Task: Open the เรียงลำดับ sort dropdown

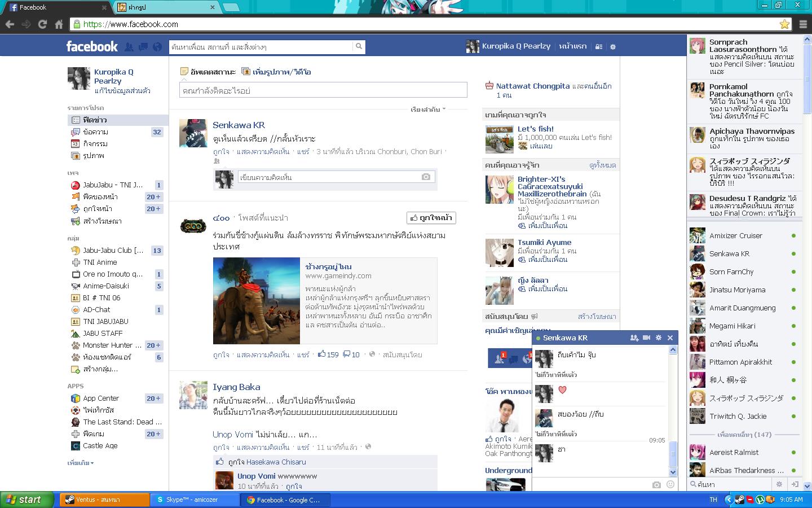Action: (428, 110)
